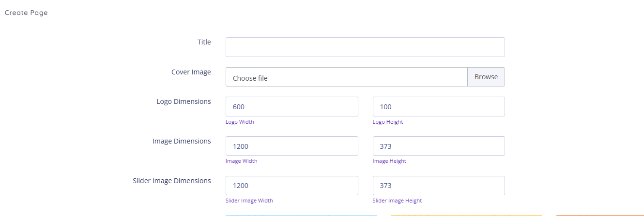Click the Title text input field
This screenshot has height=216, width=644.
pos(365,47)
